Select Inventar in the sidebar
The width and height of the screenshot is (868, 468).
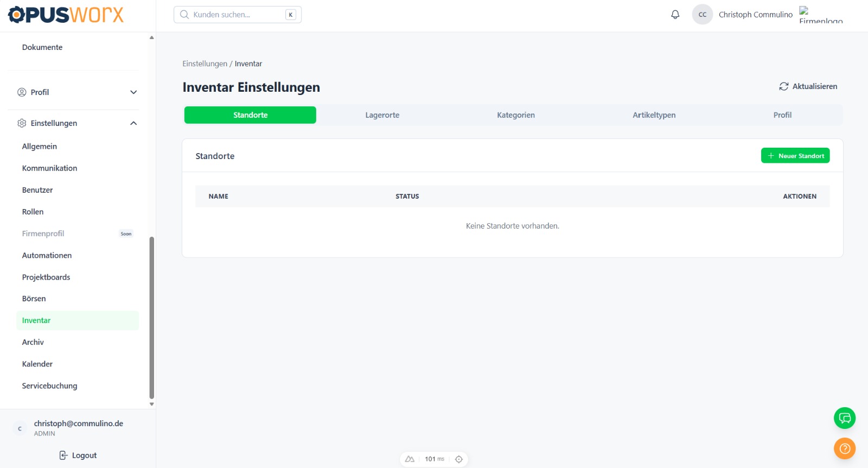(78, 320)
